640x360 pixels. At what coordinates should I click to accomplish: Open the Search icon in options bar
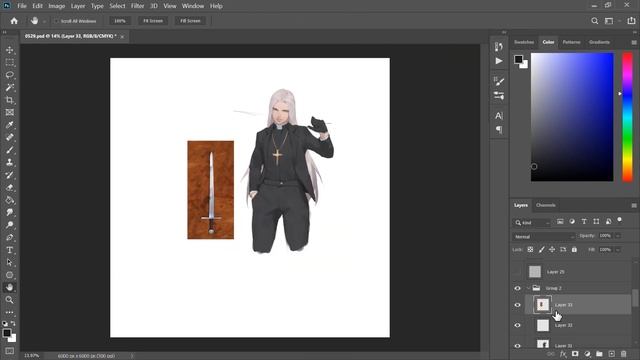pyautogui.click(x=595, y=21)
